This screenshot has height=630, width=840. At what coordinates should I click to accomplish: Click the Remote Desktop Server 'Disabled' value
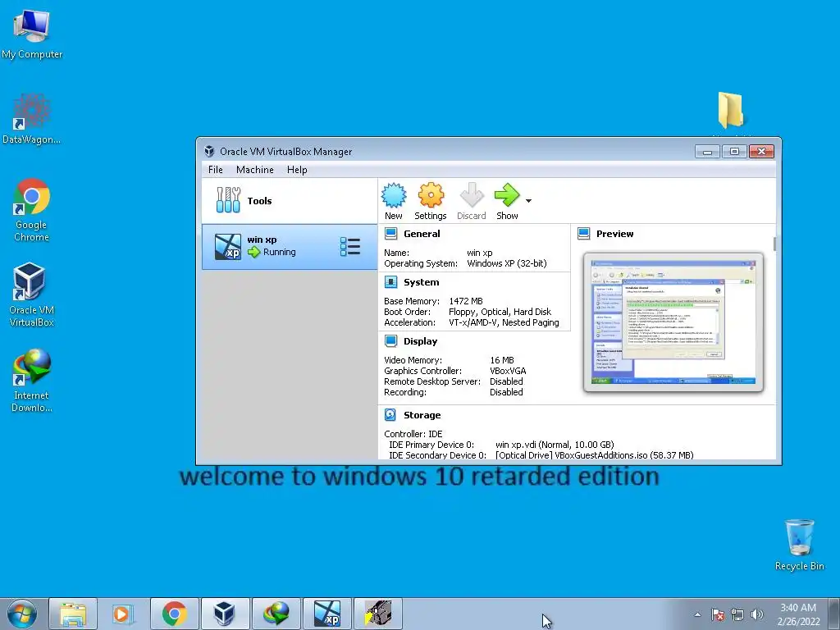(x=506, y=381)
